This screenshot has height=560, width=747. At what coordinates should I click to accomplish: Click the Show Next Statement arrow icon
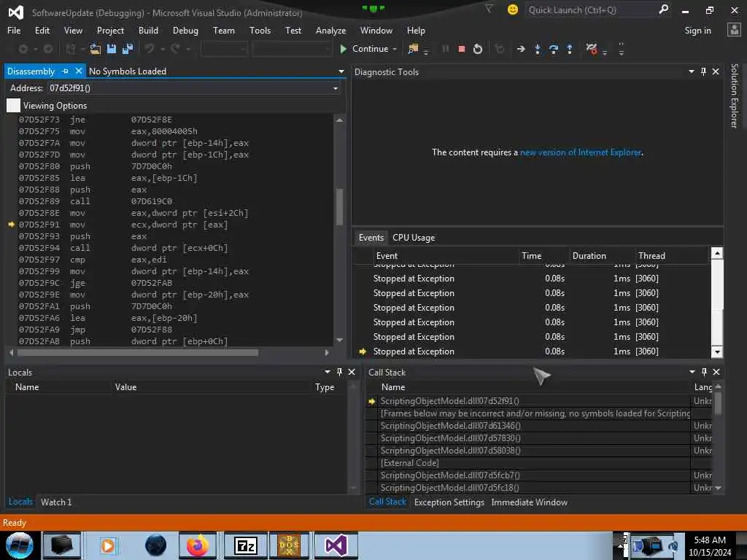[521, 49]
